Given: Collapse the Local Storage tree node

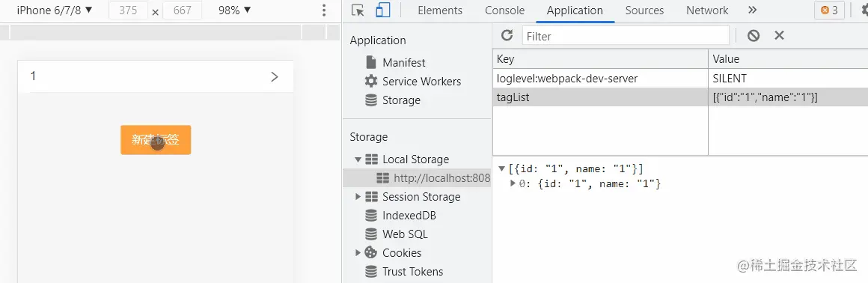Looking at the screenshot, I should pyautogui.click(x=358, y=159).
